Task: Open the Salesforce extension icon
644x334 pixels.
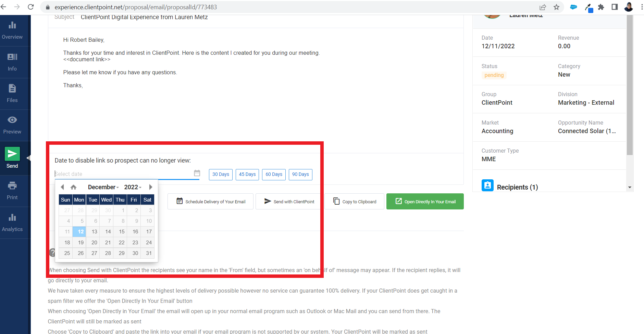Action: click(x=573, y=7)
